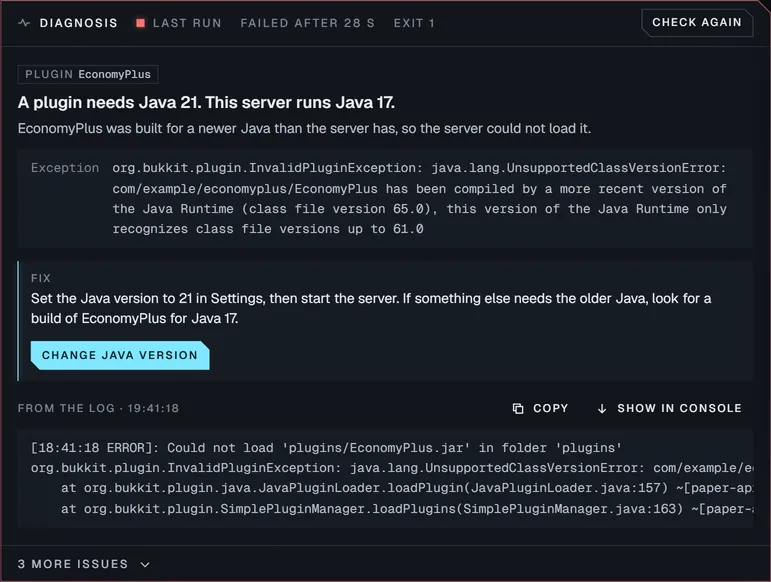Click the Plugin EconomyPlus tag
Viewport: 771px width, 582px height.
point(88,74)
